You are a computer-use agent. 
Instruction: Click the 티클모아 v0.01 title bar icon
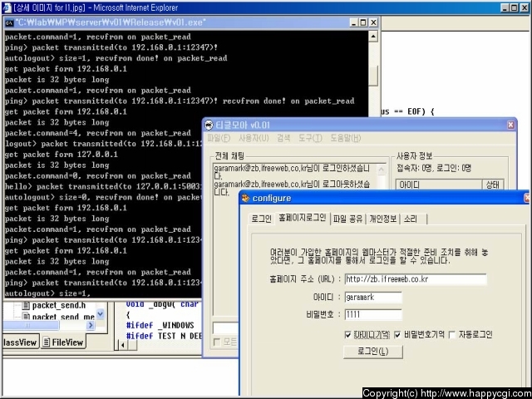209,126
